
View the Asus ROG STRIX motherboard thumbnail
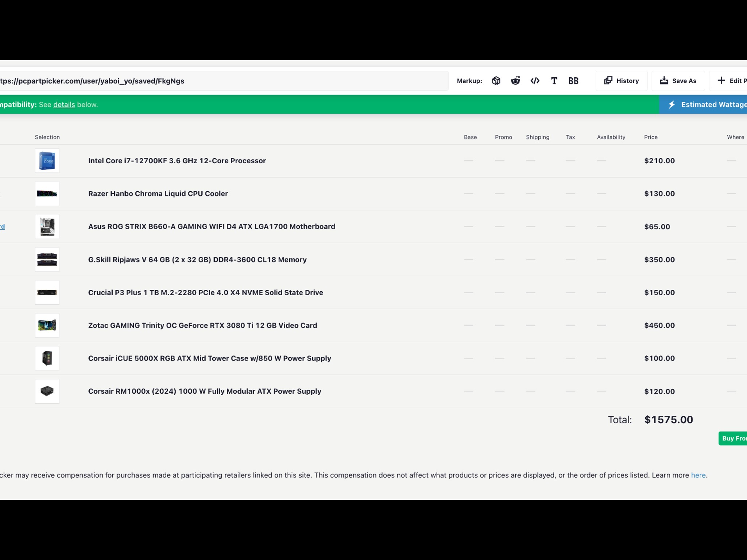coord(47,226)
